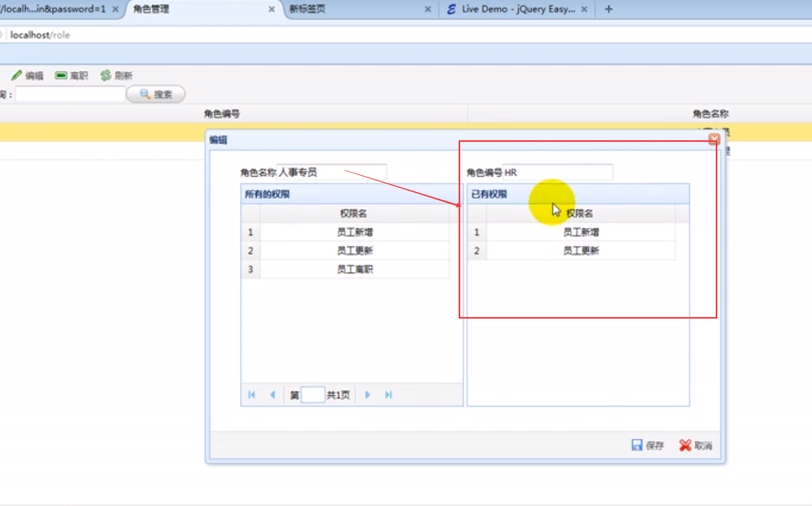Click the 角色名称 input containing 人事专员

pyautogui.click(x=332, y=172)
